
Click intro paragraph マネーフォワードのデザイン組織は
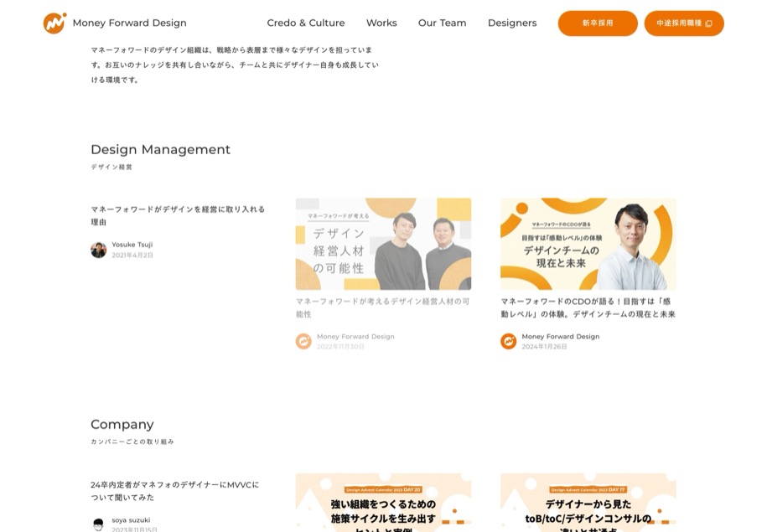tap(235, 65)
